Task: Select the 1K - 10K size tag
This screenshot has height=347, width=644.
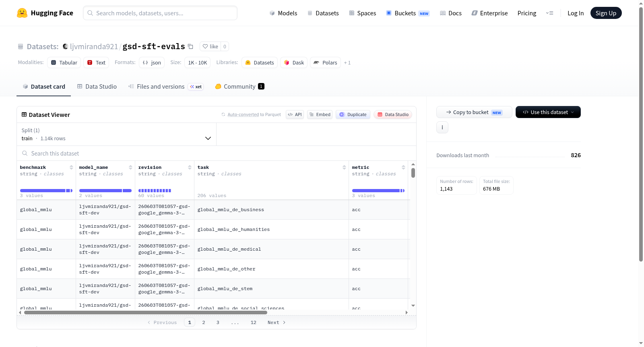Action: coord(198,62)
